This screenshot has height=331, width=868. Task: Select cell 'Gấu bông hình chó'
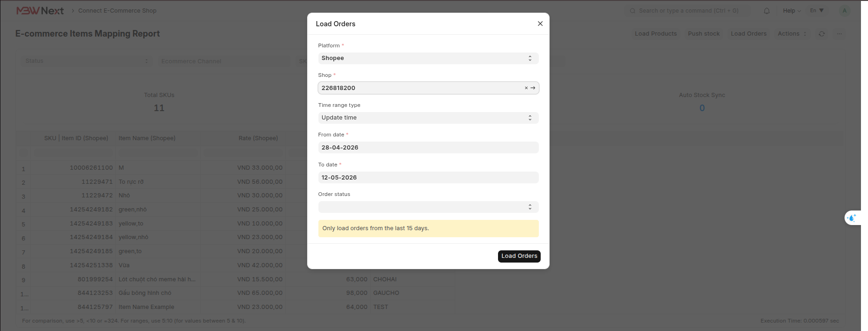tap(158, 293)
